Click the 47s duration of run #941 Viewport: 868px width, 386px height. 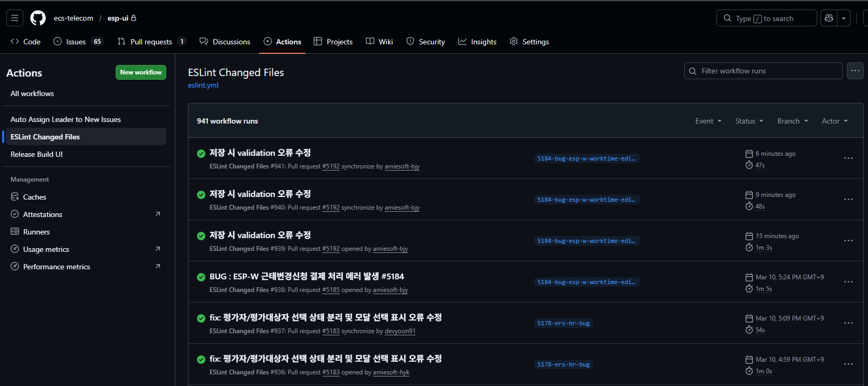pos(760,165)
